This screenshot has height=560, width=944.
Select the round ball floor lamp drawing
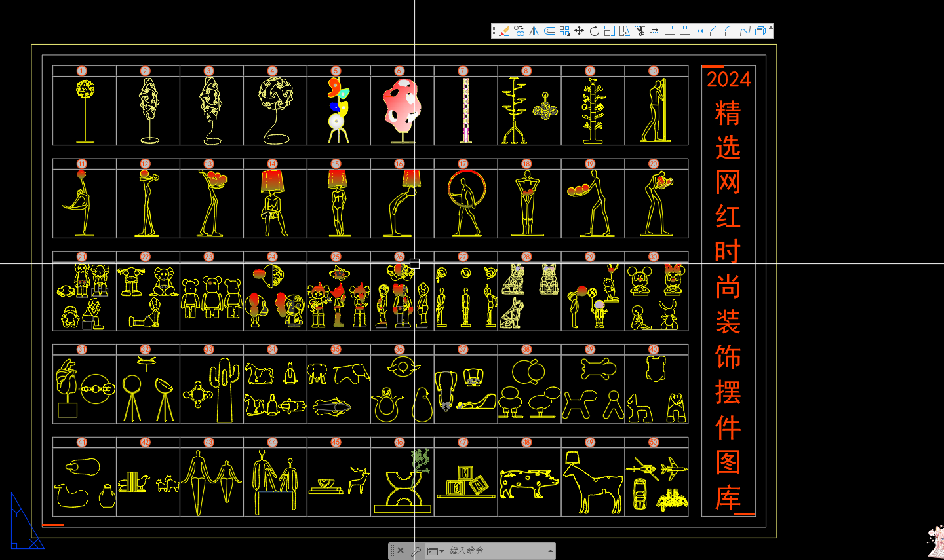click(85, 110)
